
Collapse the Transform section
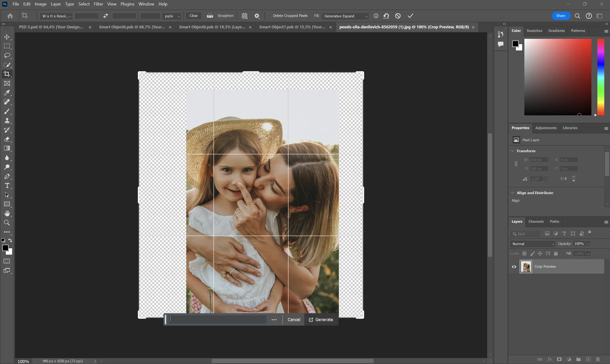[x=512, y=151]
